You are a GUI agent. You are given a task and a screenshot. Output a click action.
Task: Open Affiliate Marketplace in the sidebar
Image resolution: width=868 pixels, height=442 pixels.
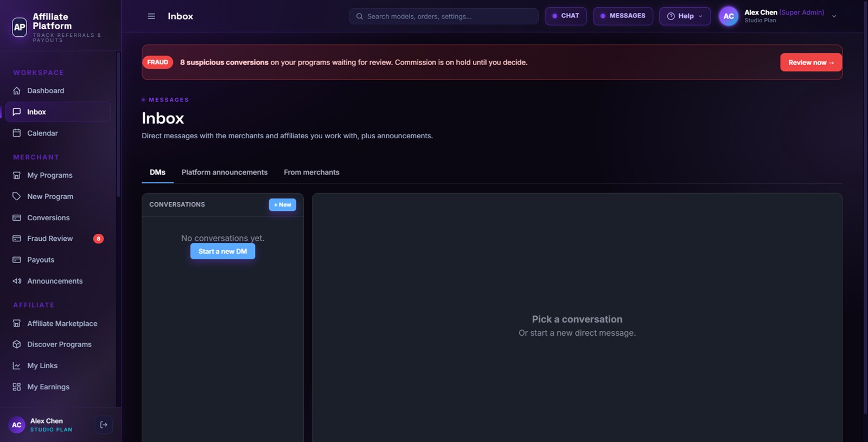coord(58,323)
